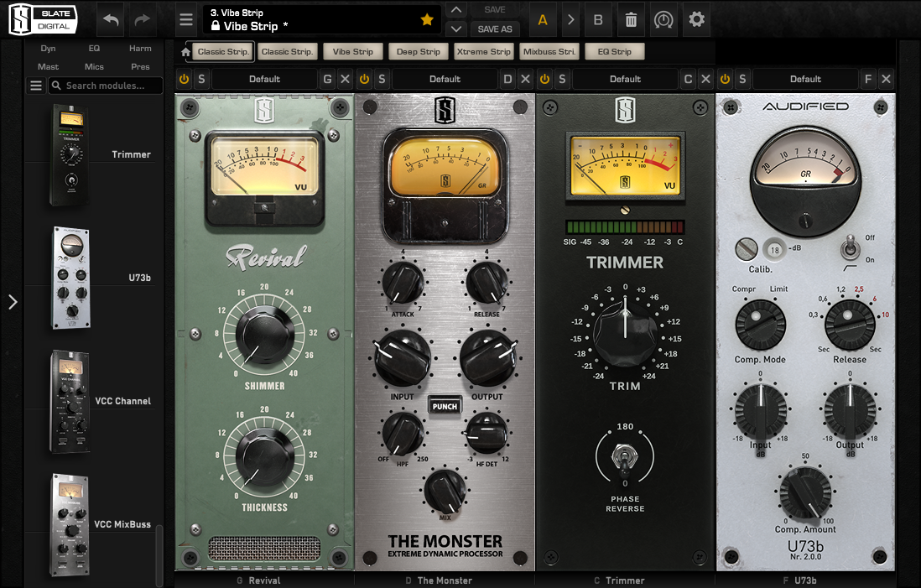
Task: Select the EQ Strip tab
Action: click(614, 52)
